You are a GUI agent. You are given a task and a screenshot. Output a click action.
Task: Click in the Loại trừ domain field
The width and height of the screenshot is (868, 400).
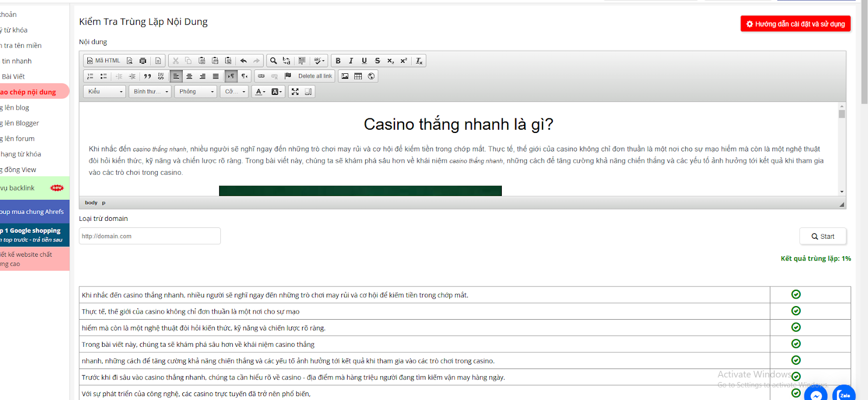tap(150, 236)
